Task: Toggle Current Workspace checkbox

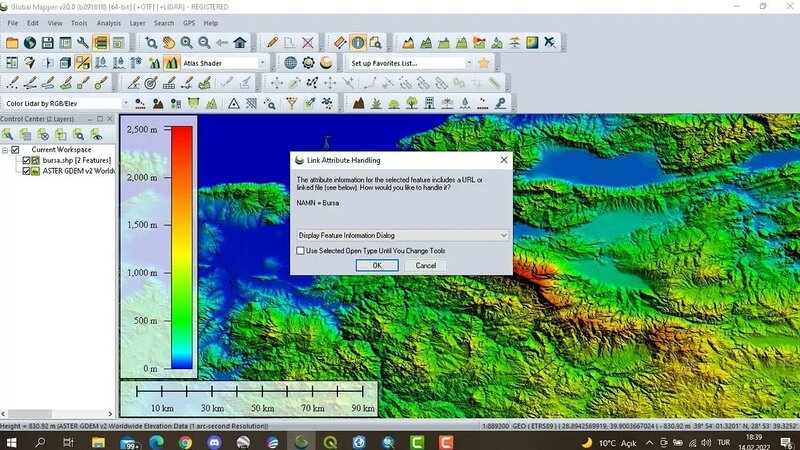Action: pos(15,149)
